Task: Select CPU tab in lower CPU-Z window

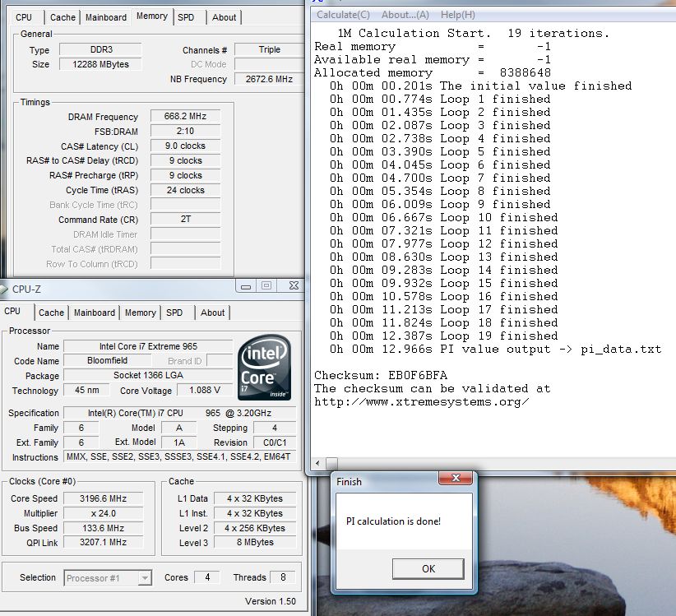Action: tap(12, 311)
